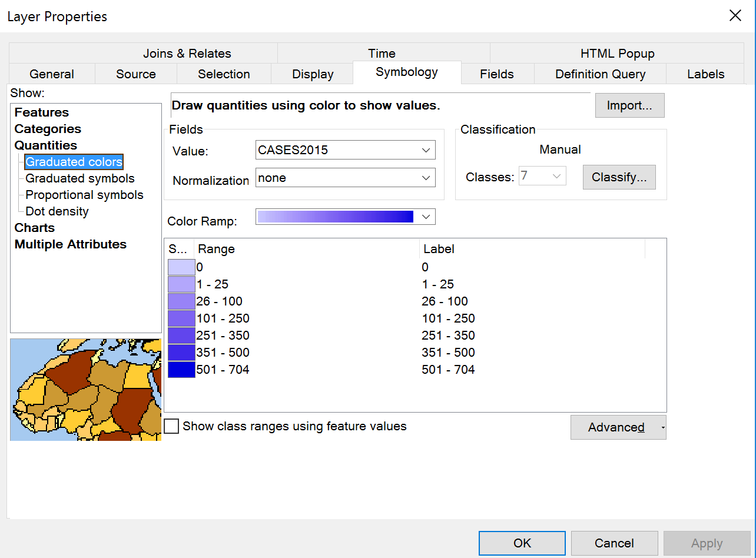Select the range value 351 - 500
The height and width of the screenshot is (558, 756).
(x=223, y=353)
